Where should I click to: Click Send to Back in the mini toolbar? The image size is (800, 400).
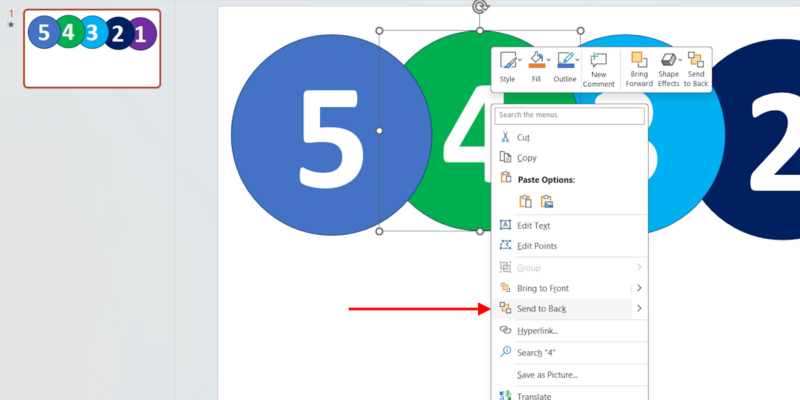coord(695,68)
